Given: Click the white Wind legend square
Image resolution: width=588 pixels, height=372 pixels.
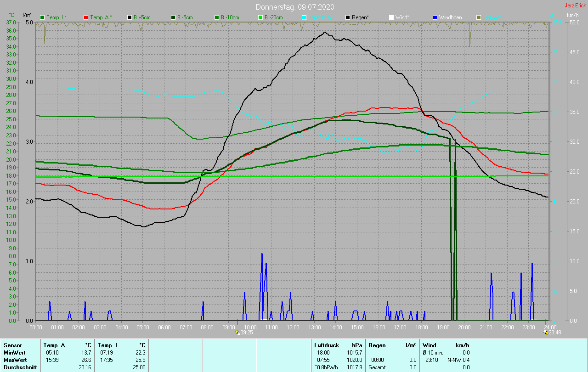Looking at the screenshot, I should 391,17.
